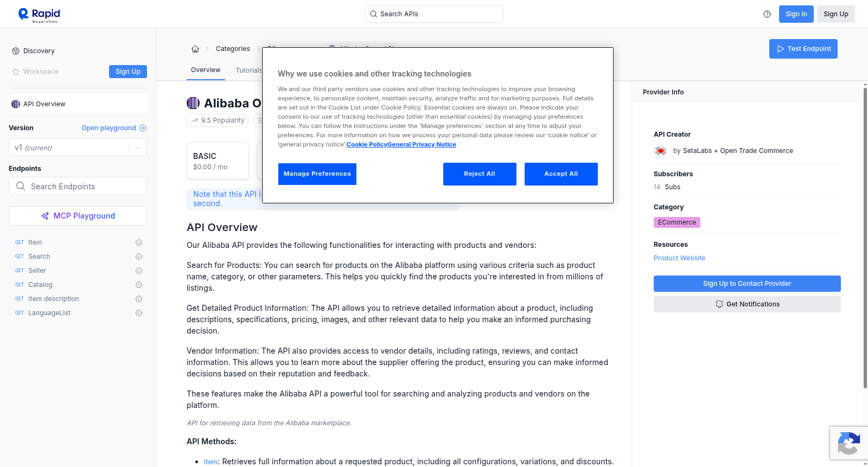This screenshot has height=467, width=868.
Task: Open the Rapid logo homepage
Action: click(x=39, y=15)
